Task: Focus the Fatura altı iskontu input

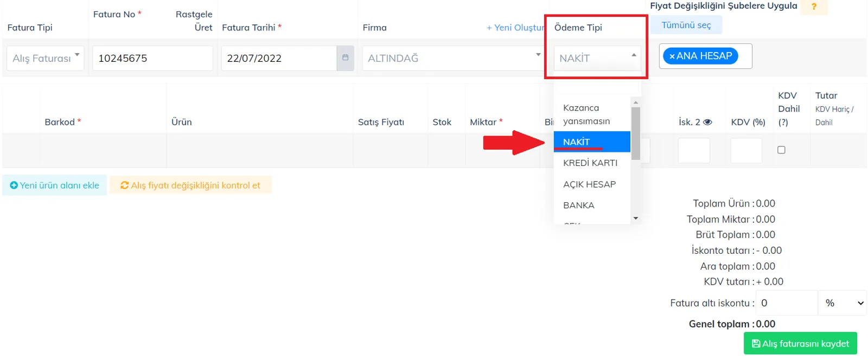Action: (787, 303)
